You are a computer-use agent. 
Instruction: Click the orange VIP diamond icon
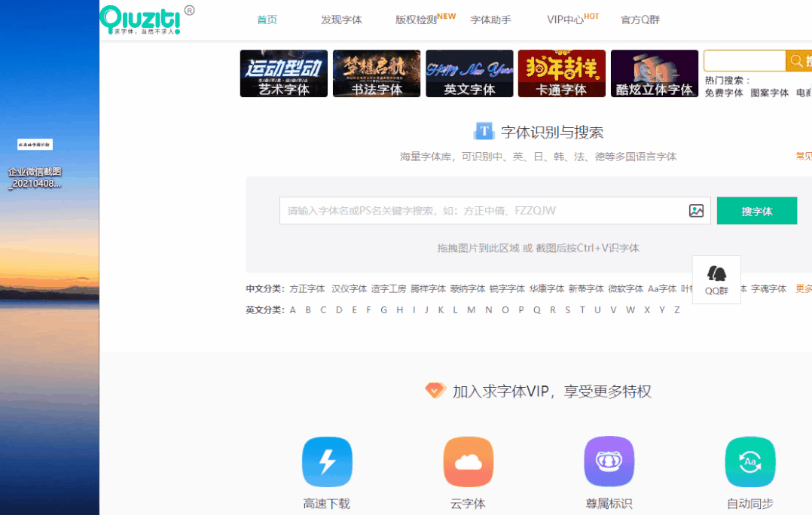click(435, 390)
